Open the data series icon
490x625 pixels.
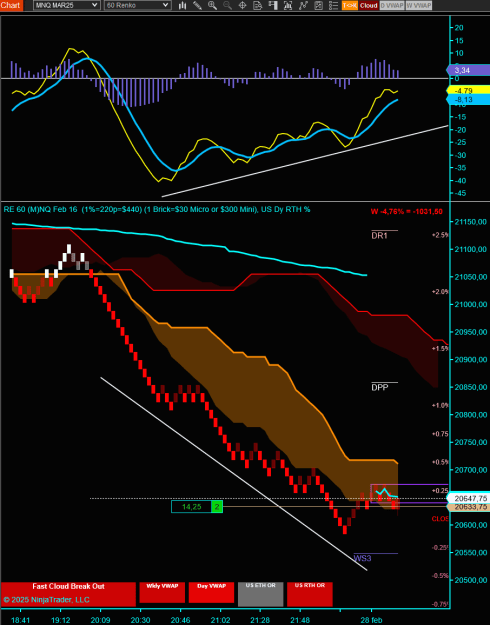pos(288,5)
